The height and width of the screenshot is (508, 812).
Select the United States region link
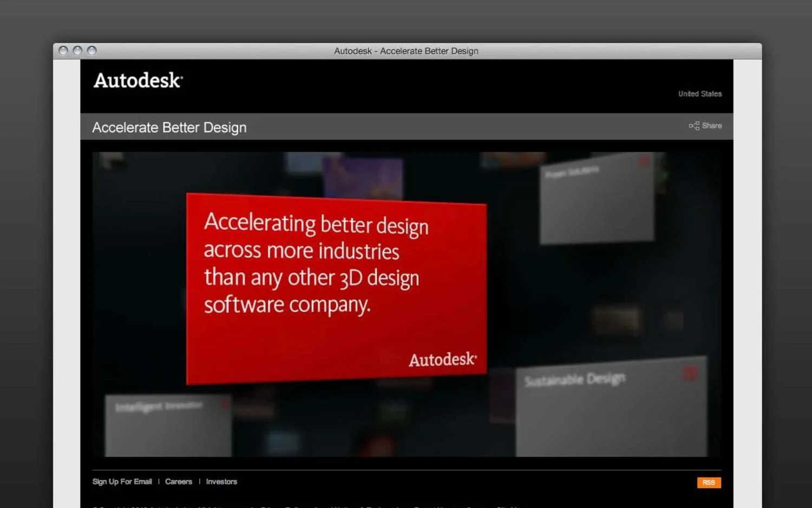[700, 94]
